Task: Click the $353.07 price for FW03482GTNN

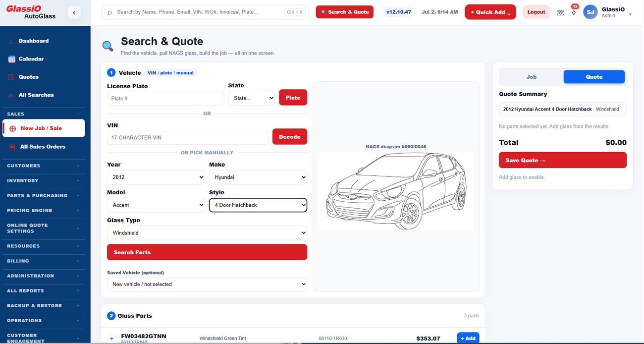Action: click(x=428, y=339)
